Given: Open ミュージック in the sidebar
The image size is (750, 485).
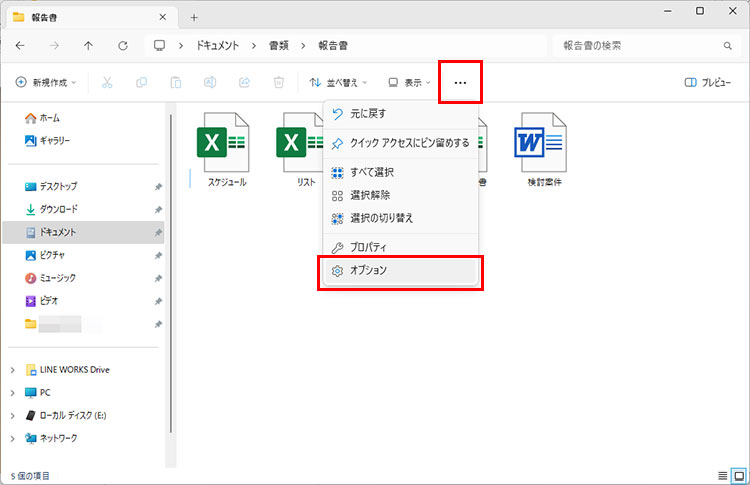Looking at the screenshot, I should tap(50, 278).
